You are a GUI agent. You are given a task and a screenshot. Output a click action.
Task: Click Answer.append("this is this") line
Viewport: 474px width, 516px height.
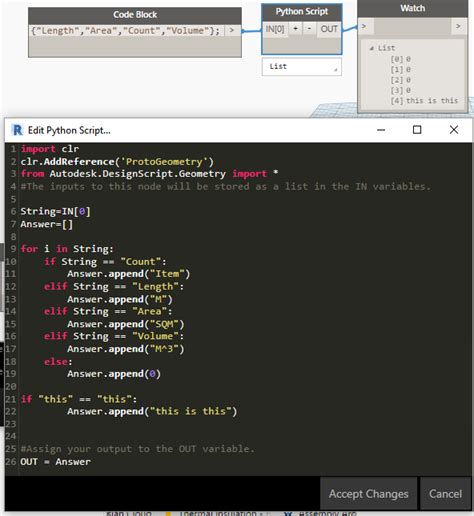click(x=152, y=411)
